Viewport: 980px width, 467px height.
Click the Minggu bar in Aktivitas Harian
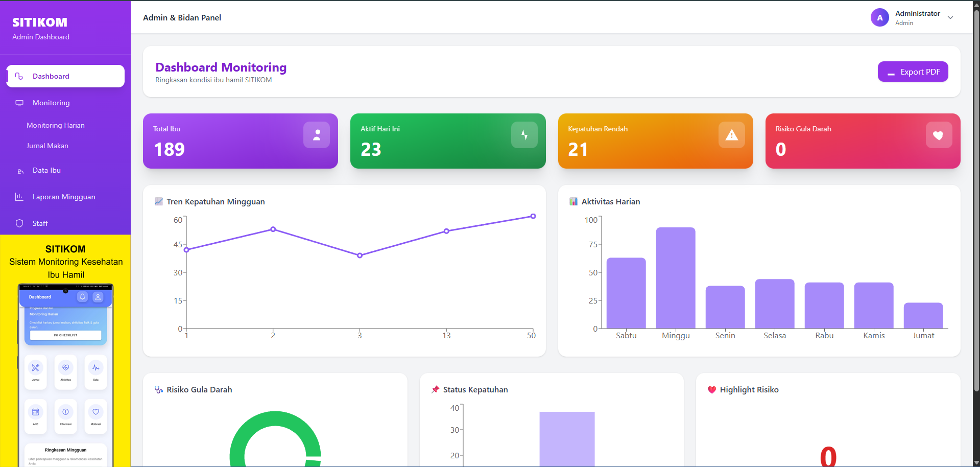[x=676, y=278]
